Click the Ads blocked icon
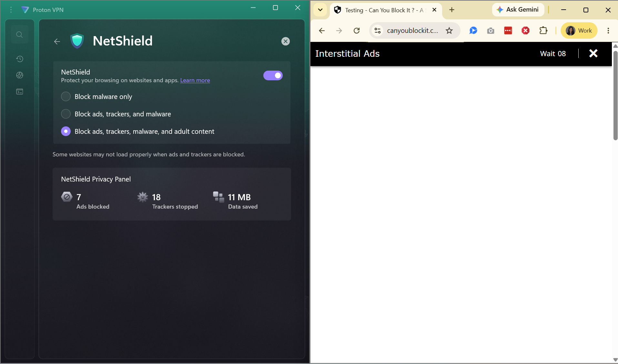Image resolution: width=618 pixels, height=364 pixels. (x=67, y=197)
